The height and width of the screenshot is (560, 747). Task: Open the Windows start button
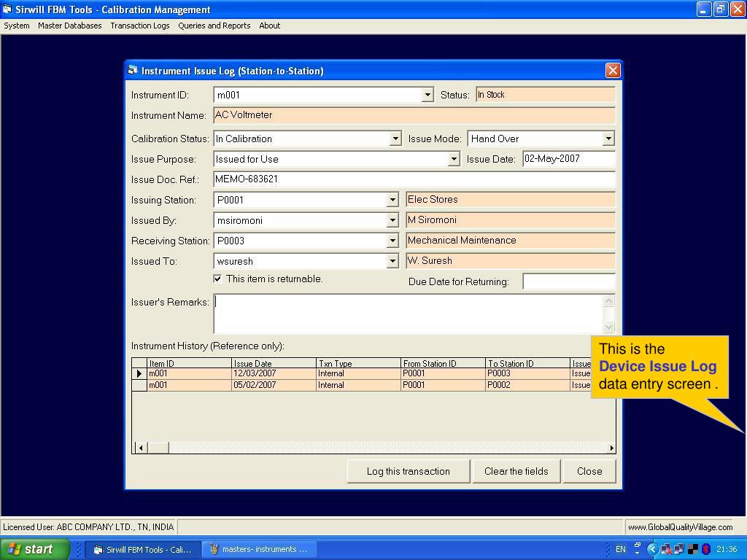35,549
